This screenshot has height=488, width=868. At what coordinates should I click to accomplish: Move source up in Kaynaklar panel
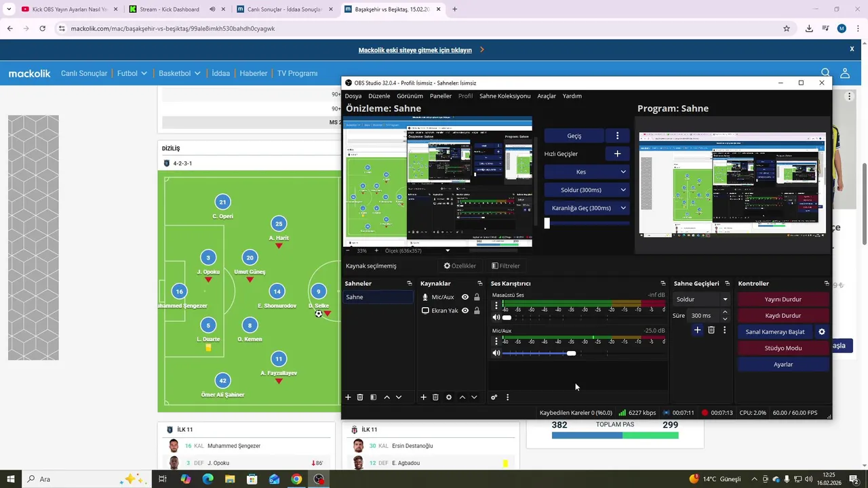click(x=462, y=397)
